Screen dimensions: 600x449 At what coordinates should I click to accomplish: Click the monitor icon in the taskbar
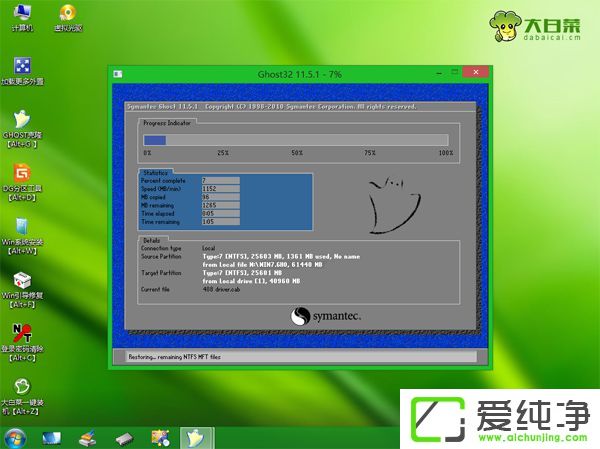click(x=51, y=437)
